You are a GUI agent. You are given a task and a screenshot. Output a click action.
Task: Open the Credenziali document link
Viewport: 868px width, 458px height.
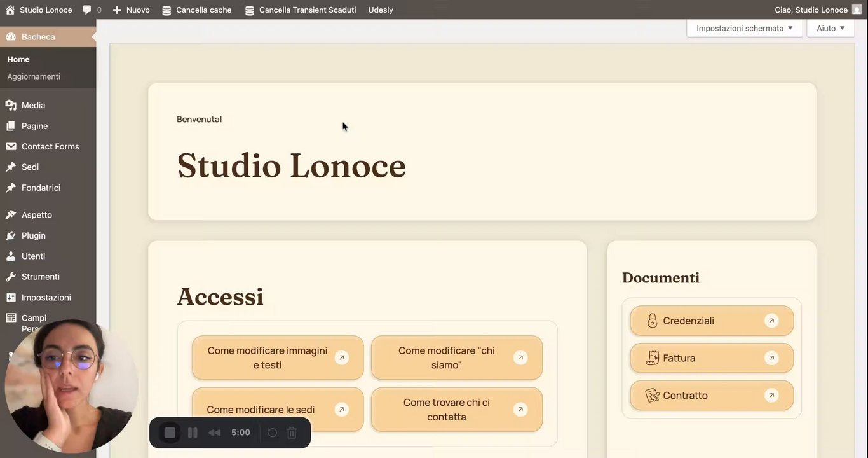(712, 321)
